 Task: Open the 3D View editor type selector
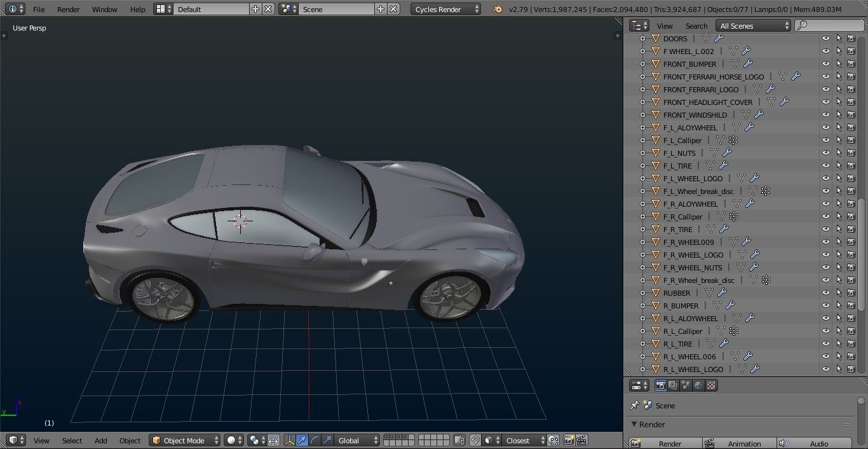(x=16, y=440)
